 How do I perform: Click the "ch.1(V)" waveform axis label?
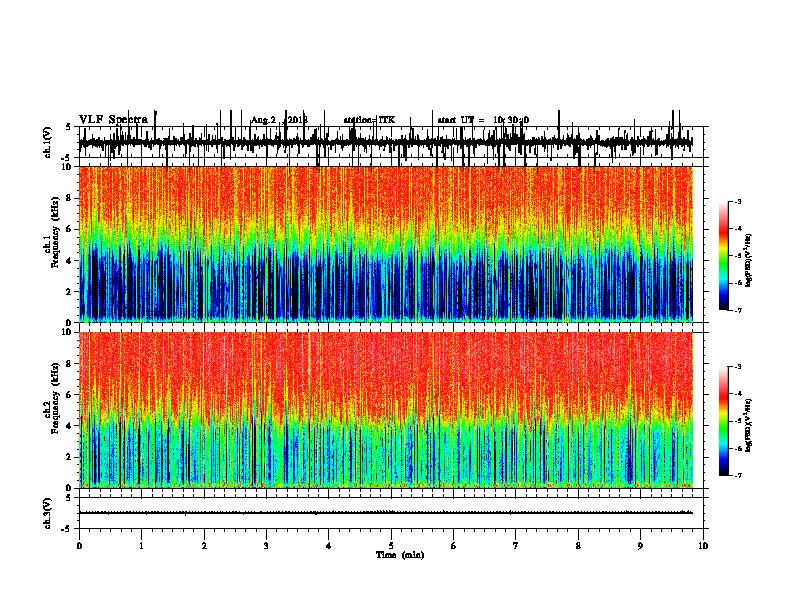[x=48, y=142]
